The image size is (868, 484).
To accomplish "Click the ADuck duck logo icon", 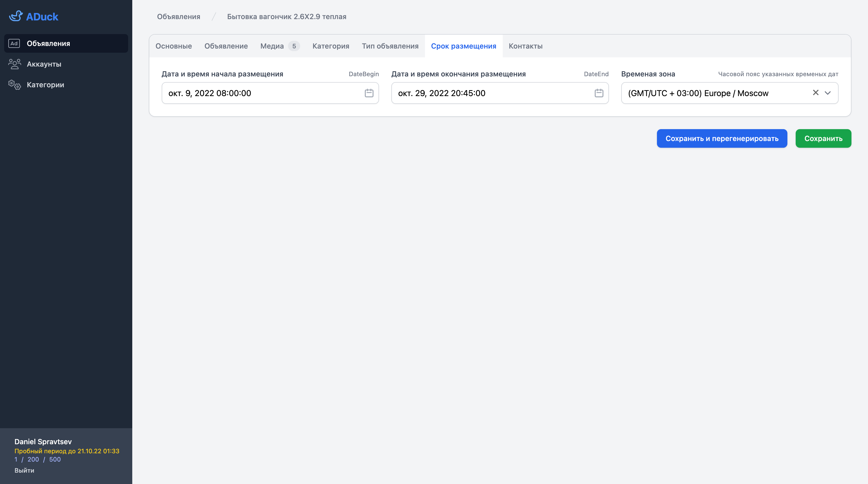I will 16,16.
